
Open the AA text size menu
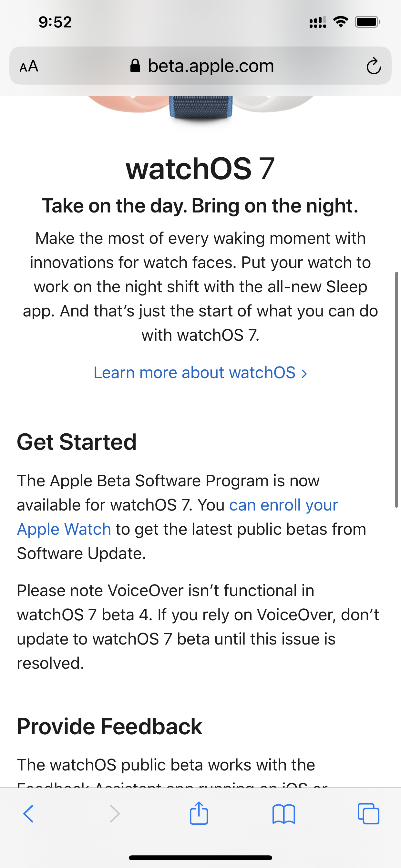[x=29, y=66]
